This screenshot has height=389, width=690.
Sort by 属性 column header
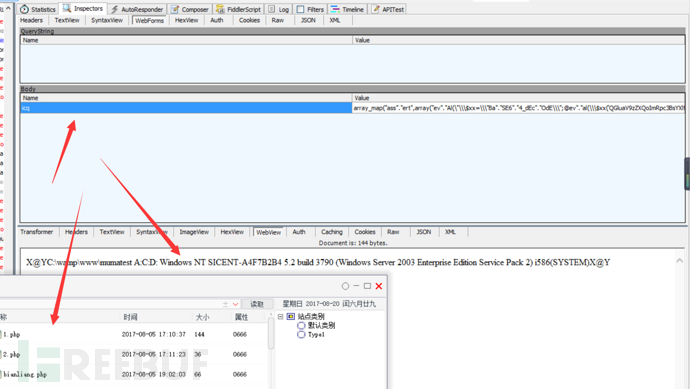[242, 317]
